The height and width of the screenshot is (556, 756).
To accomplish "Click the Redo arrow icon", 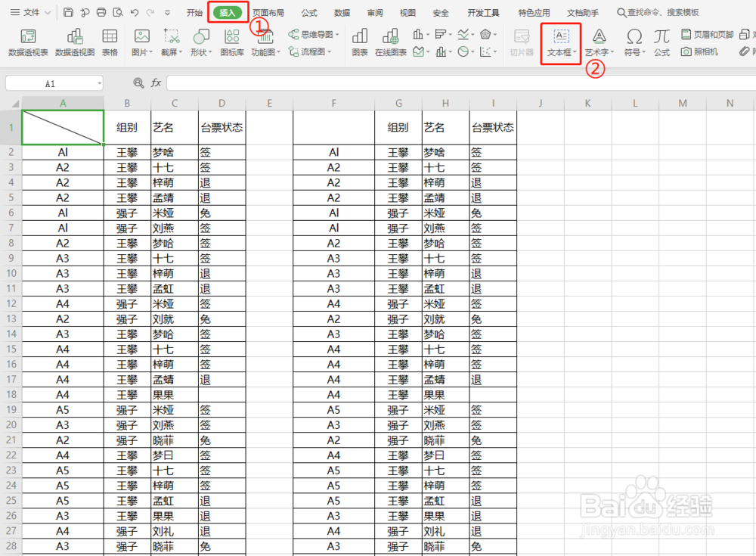I will coord(151,13).
